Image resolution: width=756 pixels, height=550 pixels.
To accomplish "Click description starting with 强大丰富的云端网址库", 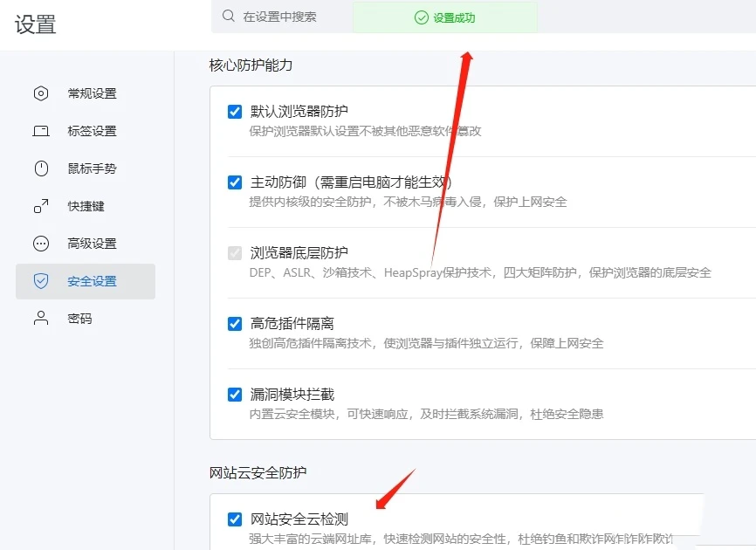I will click(461, 539).
